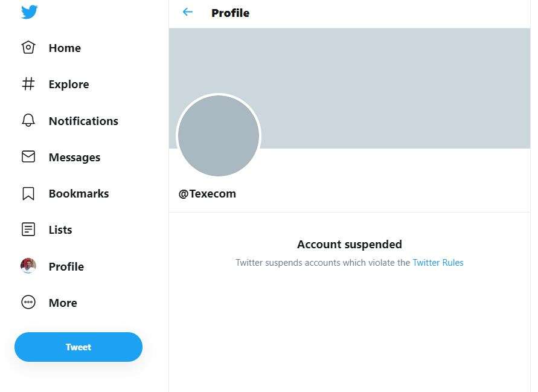Open the Explore menu label

click(x=69, y=85)
